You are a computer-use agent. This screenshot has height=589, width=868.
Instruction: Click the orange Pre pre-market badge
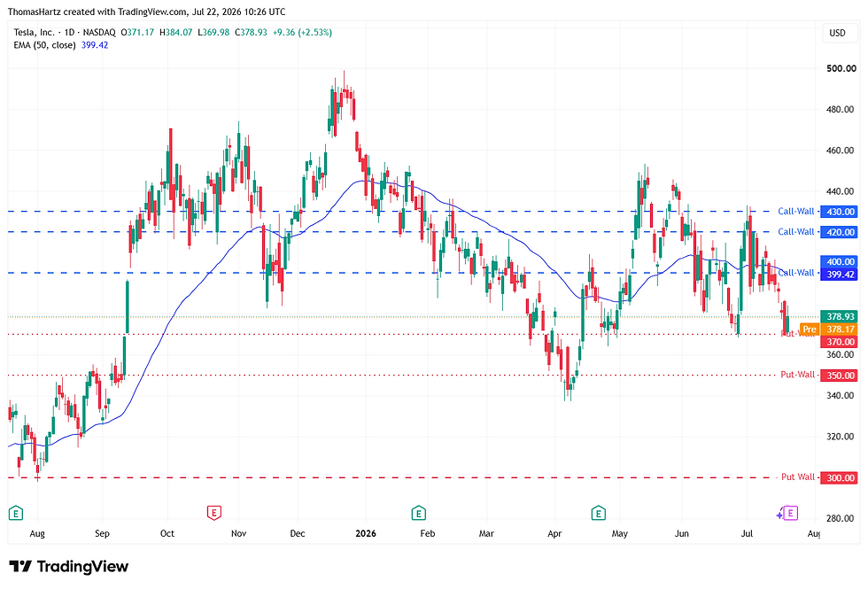click(x=810, y=329)
